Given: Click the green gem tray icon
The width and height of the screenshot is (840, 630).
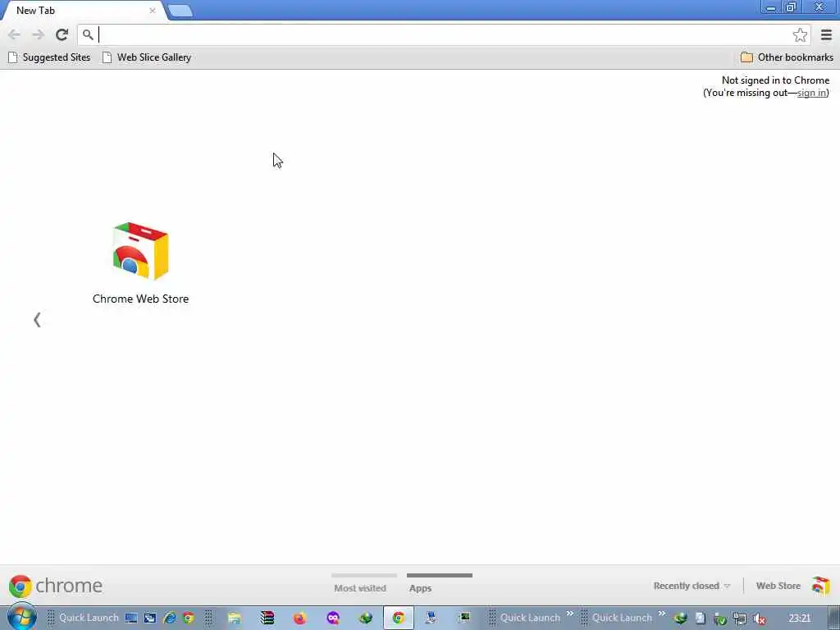Looking at the screenshot, I should pyautogui.click(x=680, y=619).
